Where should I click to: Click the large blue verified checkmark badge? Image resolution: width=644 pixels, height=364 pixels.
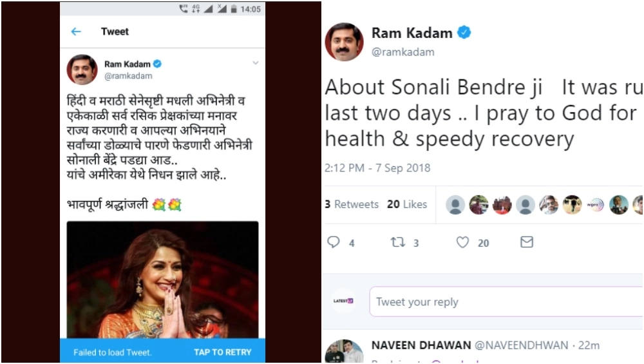[464, 32]
